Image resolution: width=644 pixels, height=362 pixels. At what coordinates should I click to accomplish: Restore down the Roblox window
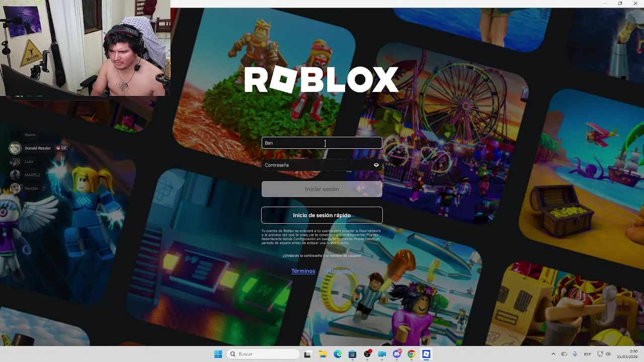[x=620, y=4]
